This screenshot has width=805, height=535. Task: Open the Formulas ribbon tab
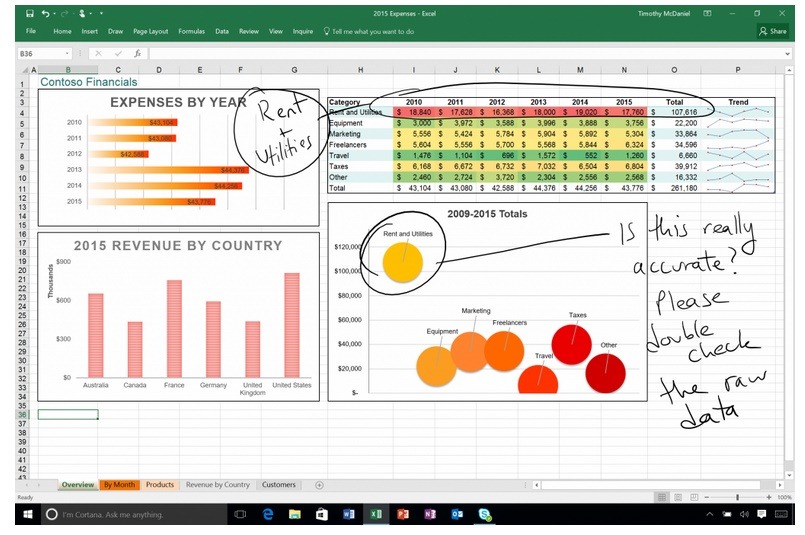191,31
